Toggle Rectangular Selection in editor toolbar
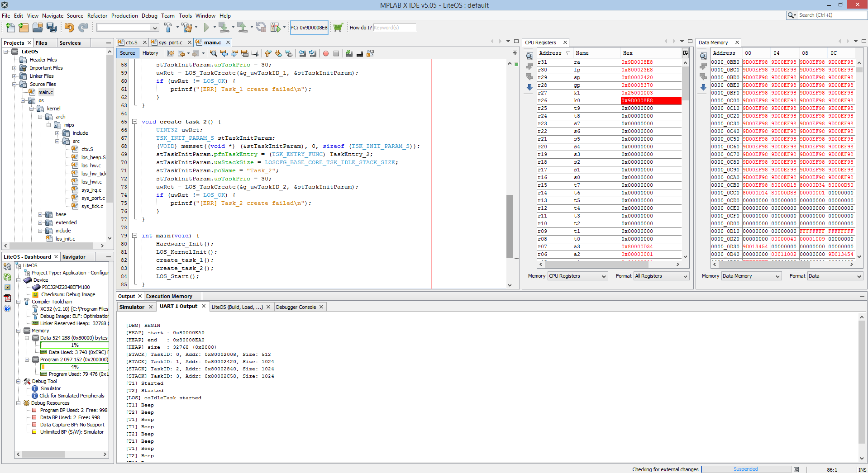 click(255, 53)
